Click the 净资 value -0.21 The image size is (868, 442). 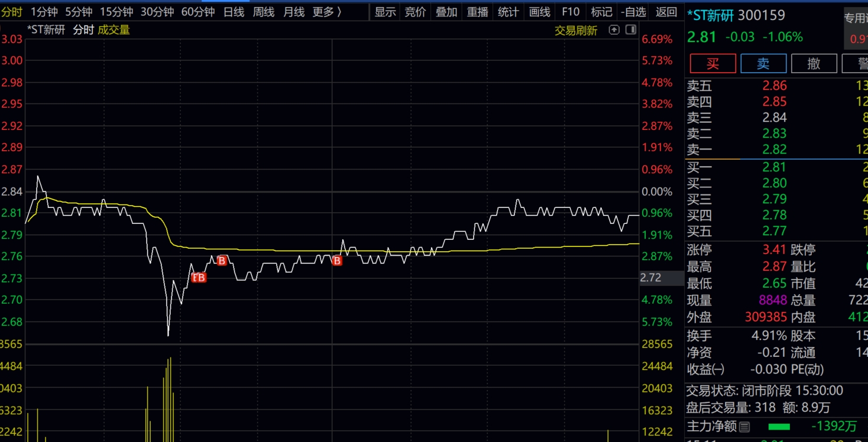click(x=772, y=353)
